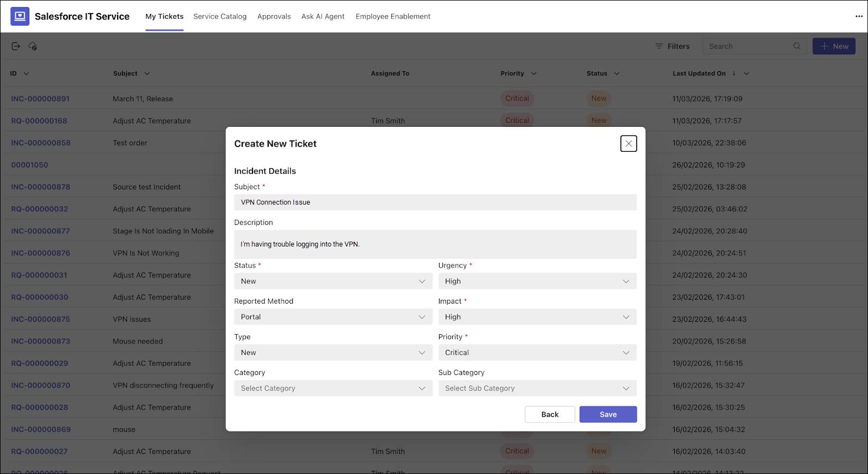Expand the ID column menu chevron

pos(26,73)
